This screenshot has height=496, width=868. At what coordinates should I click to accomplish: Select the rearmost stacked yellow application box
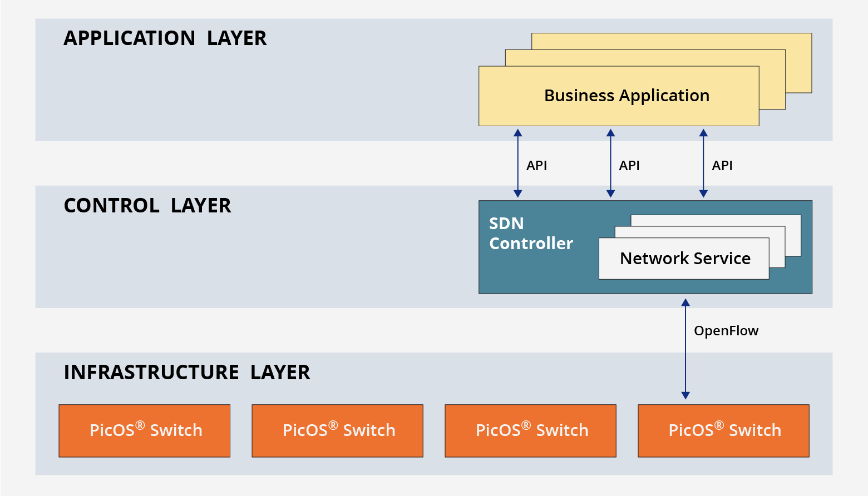799,62
